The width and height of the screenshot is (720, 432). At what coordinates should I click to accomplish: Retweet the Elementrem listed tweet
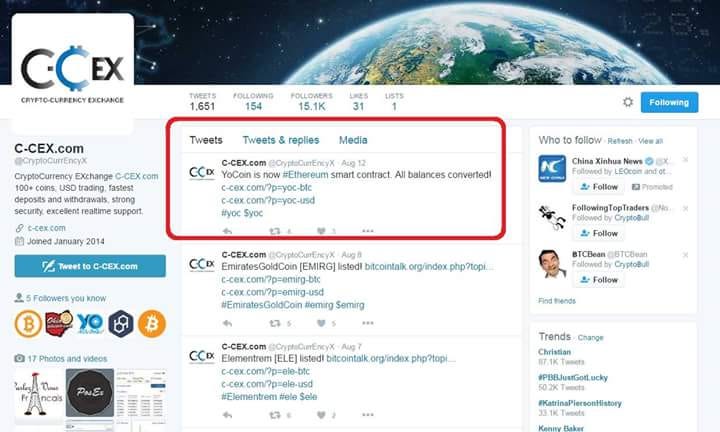275,415
